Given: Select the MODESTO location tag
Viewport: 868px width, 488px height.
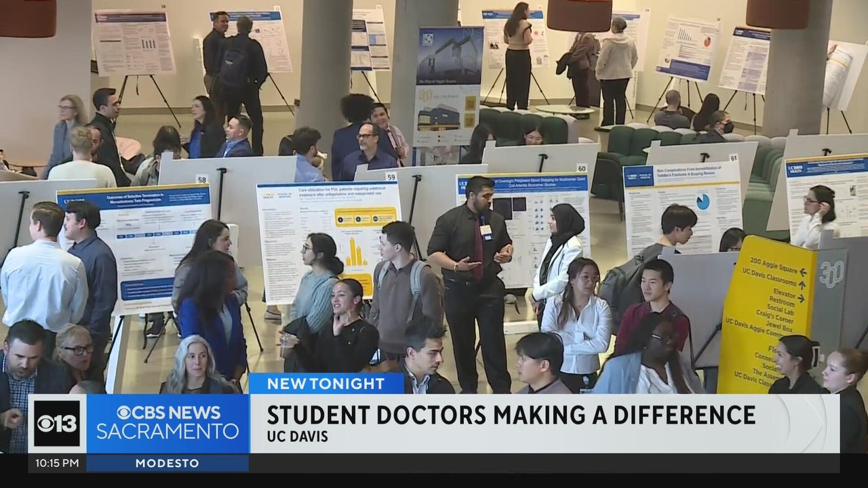Looking at the screenshot, I should point(167,464).
